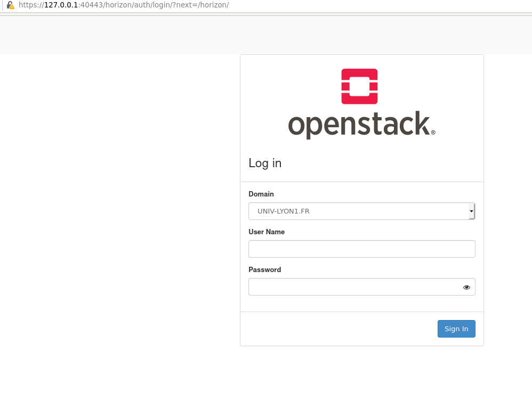Click the openstack wordmark text
The image size is (532, 410).
358,125
